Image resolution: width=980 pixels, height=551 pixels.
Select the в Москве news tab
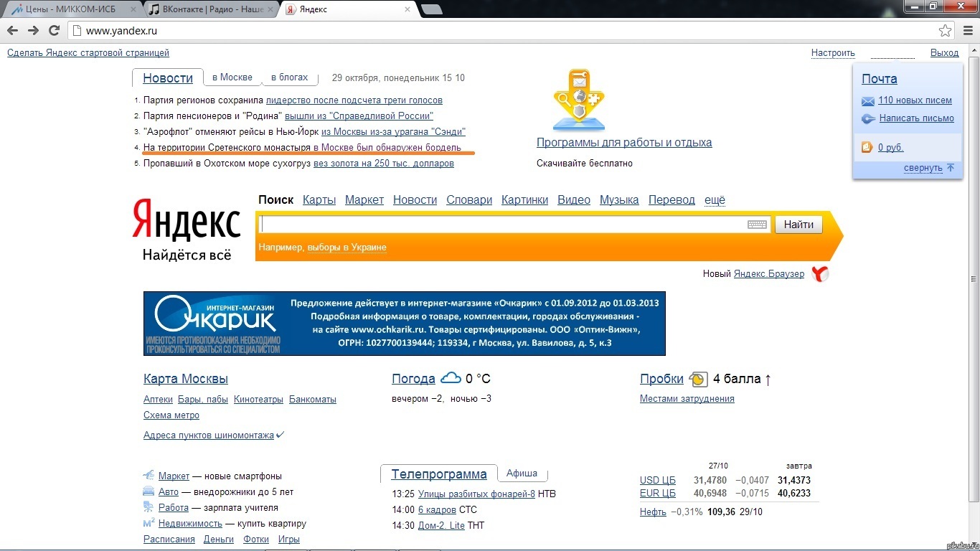pos(232,77)
